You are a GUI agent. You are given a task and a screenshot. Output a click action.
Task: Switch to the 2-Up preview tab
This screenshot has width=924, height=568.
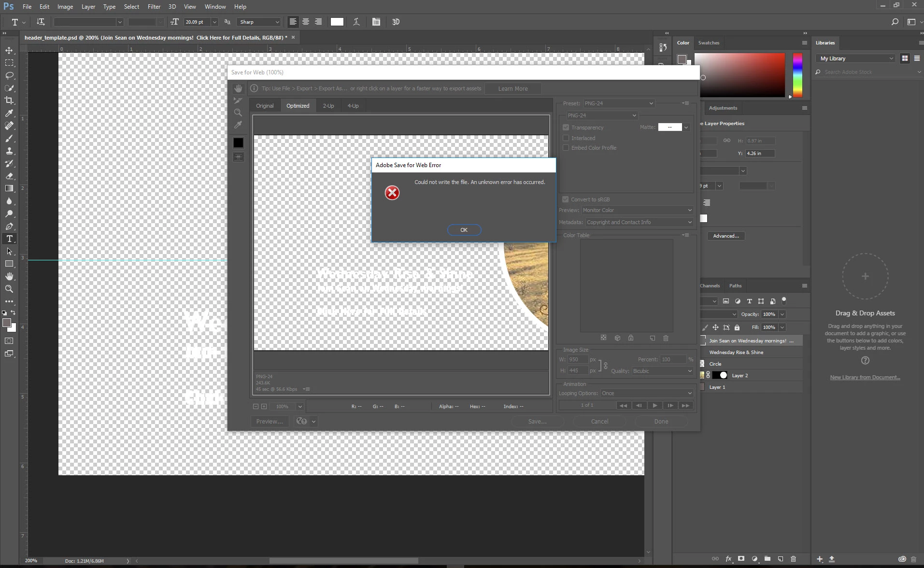point(328,106)
